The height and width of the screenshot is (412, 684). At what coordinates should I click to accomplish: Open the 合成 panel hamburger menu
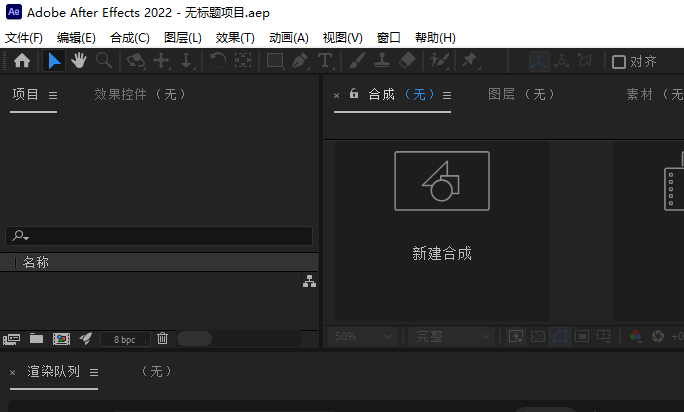click(x=447, y=95)
